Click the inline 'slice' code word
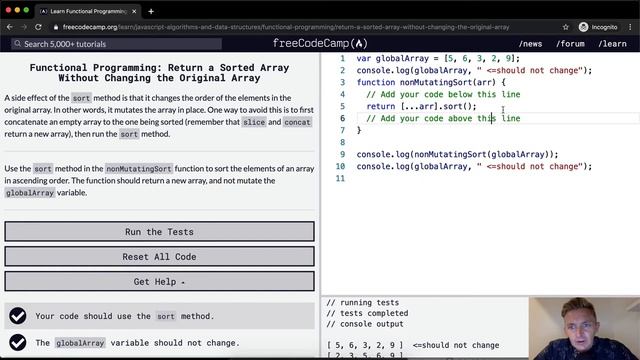The height and width of the screenshot is (360, 640). pos(254,122)
